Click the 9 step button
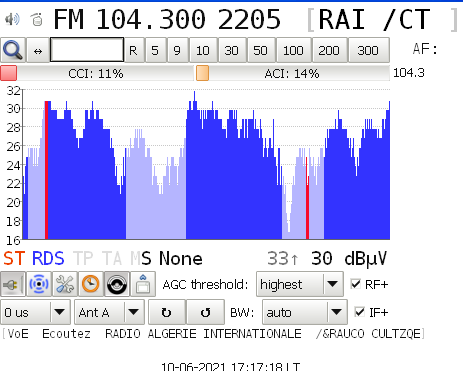This screenshot has width=463, height=371. point(177,50)
